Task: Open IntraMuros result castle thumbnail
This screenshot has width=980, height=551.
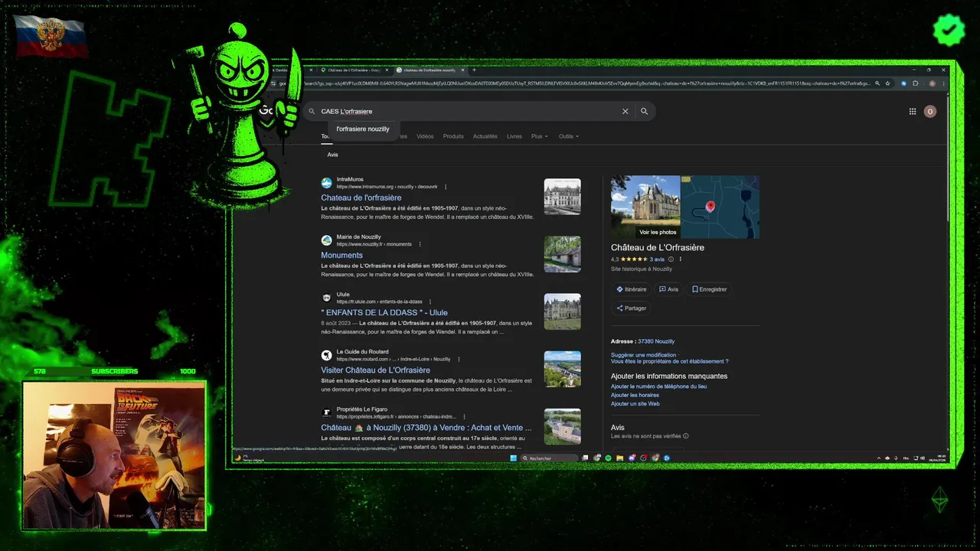Action: [x=562, y=197]
